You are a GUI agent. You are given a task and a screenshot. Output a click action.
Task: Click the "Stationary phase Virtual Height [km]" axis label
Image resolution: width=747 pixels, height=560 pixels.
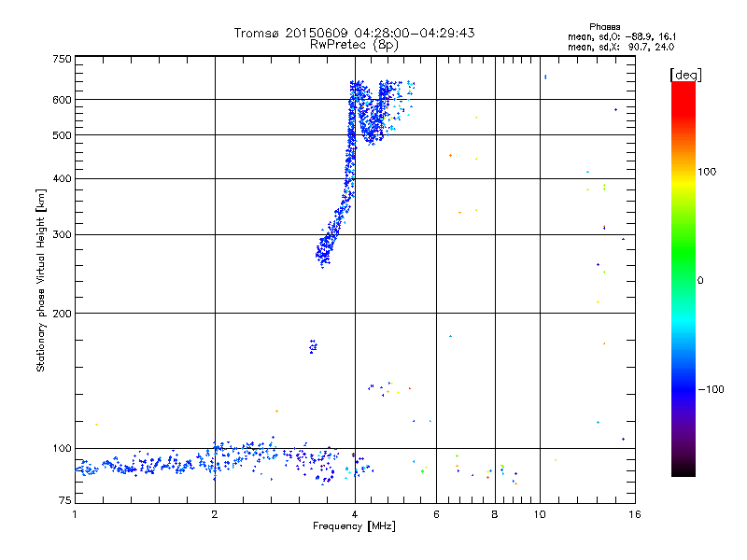click(x=41, y=280)
